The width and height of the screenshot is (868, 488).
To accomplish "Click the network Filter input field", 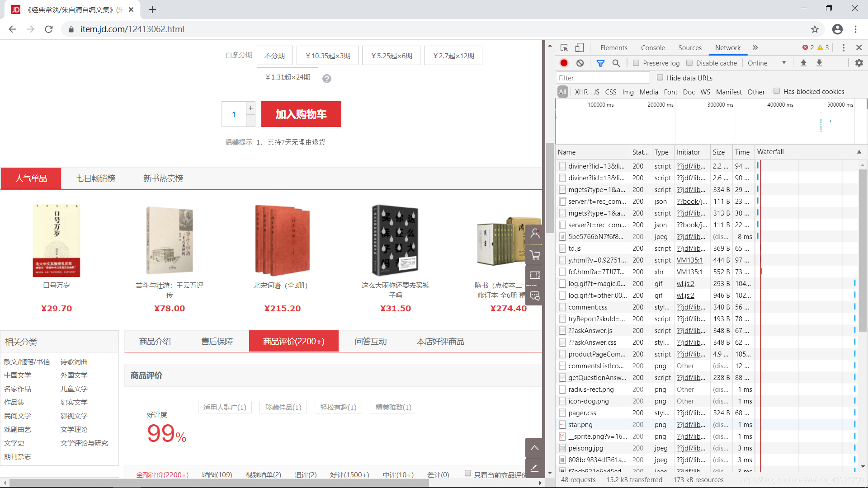I will click(604, 78).
